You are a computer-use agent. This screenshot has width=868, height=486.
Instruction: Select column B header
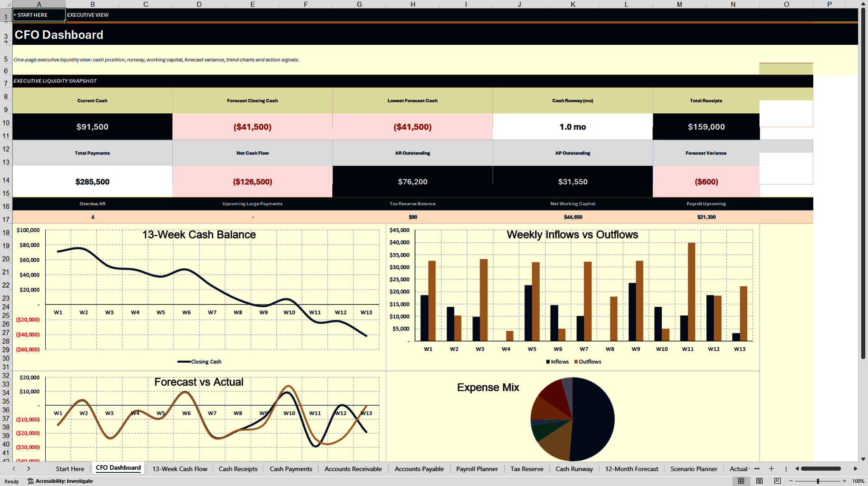[x=92, y=4]
